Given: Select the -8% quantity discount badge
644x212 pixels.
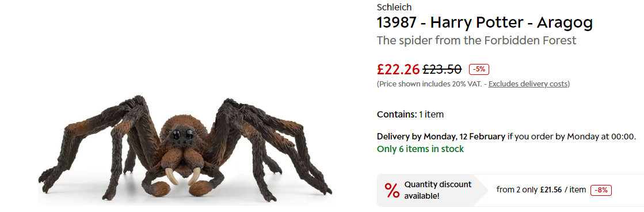Looking at the screenshot, I should [601, 190].
